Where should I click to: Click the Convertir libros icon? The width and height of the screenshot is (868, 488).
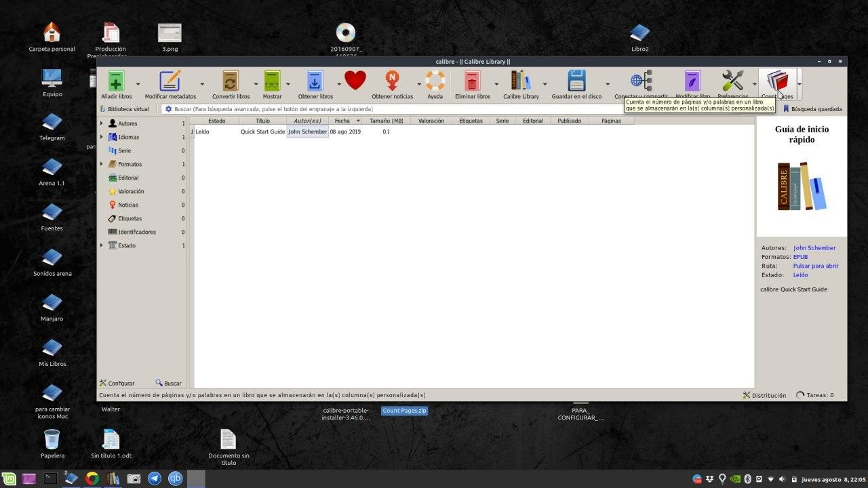(231, 81)
